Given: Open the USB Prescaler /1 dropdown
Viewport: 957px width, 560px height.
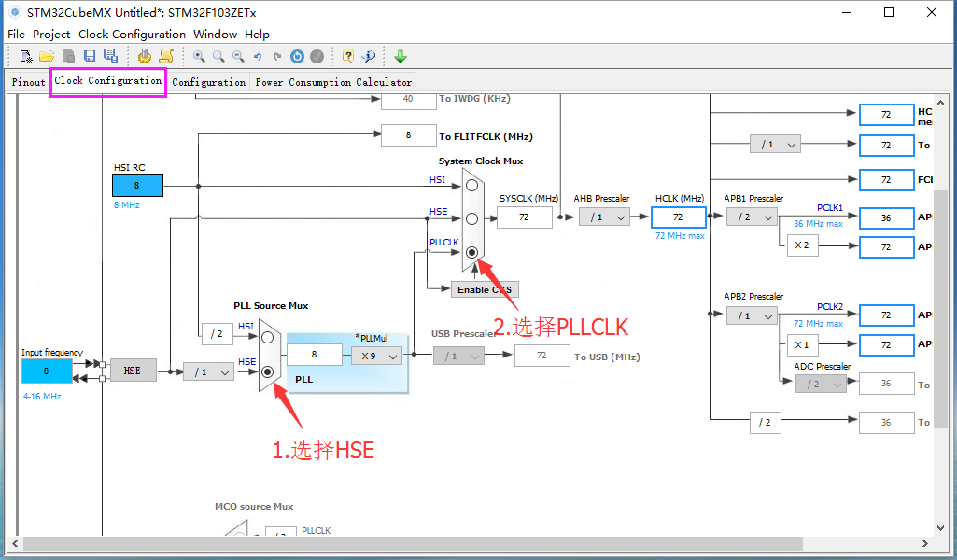Looking at the screenshot, I should click(459, 357).
